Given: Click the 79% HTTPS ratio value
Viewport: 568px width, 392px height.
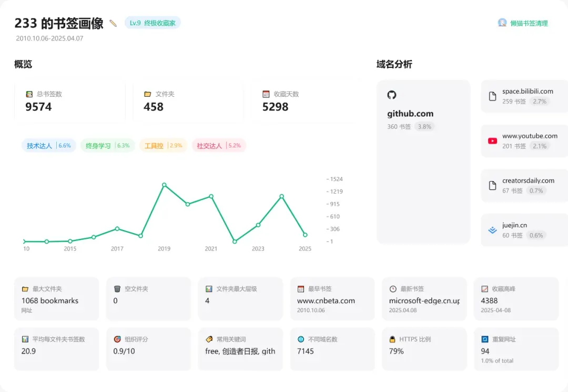Looking at the screenshot, I should point(397,351).
